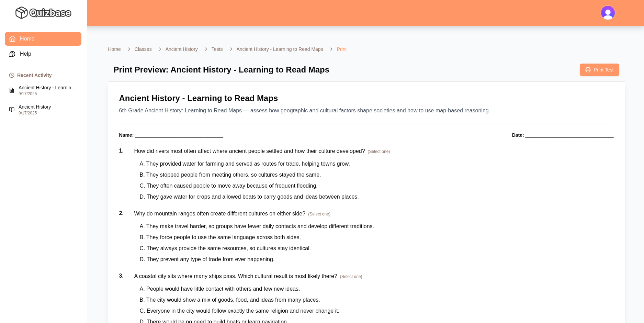
Task: Click the Quizbase cube logo icon
Action: [21, 13]
